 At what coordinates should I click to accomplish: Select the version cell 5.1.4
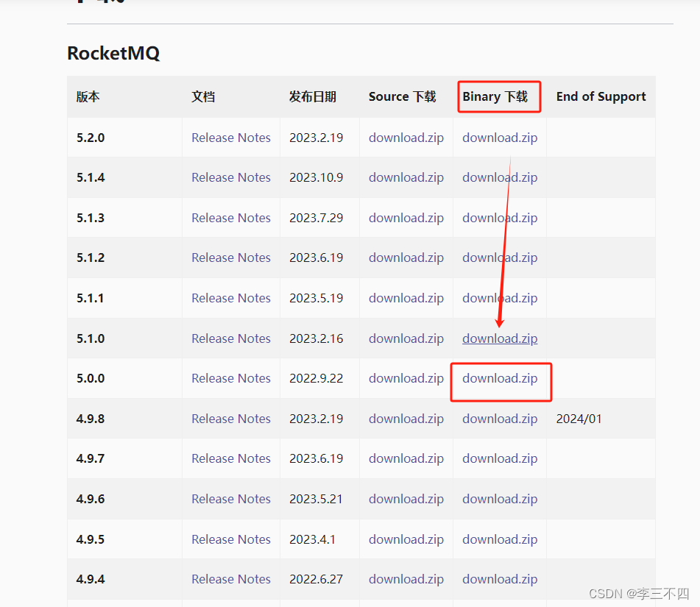(x=91, y=177)
